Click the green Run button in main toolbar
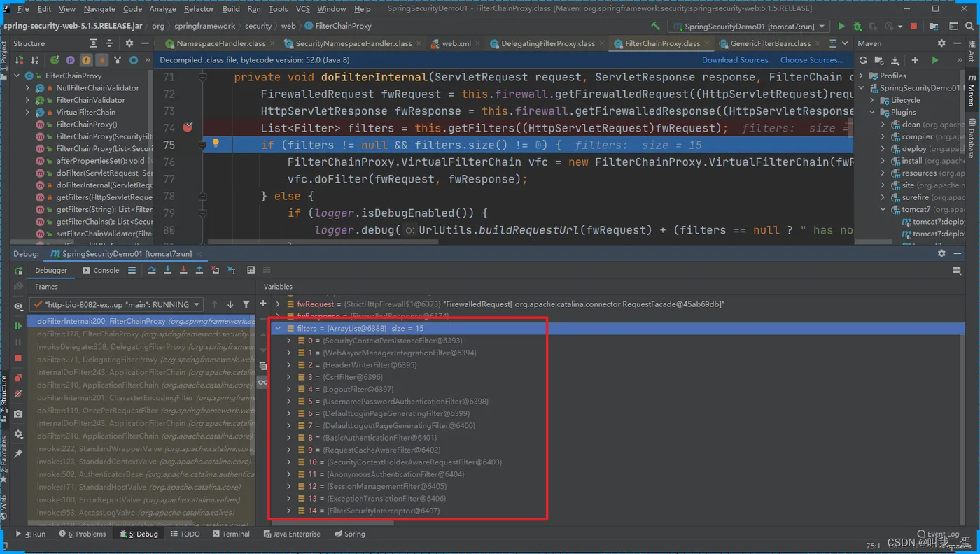Viewport: 980px width, 554px height. point(841,26)
